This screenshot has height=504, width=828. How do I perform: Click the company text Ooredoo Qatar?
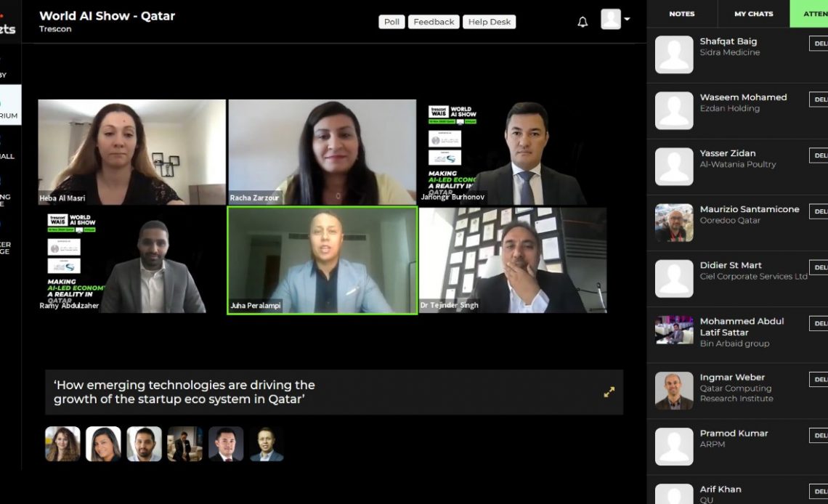730,220
